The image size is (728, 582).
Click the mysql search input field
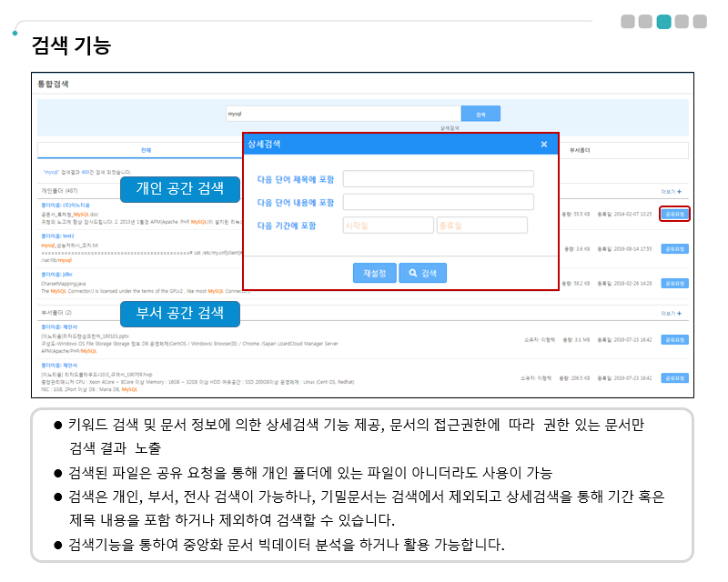(x=342, y=115)
